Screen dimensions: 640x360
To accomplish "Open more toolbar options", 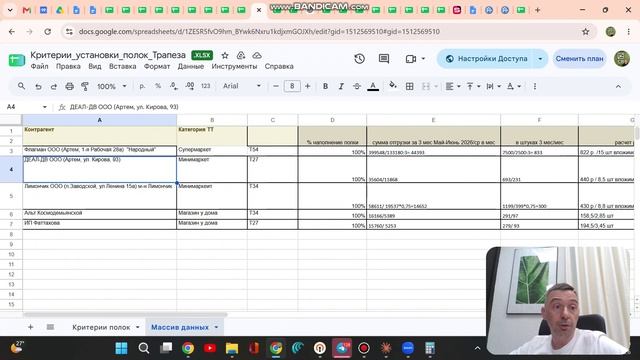I will (x=535, y=87).
